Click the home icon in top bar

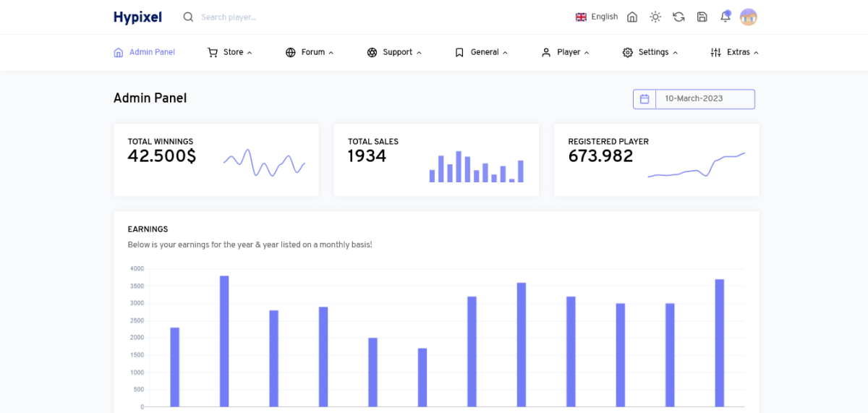[x=632, y=17]
